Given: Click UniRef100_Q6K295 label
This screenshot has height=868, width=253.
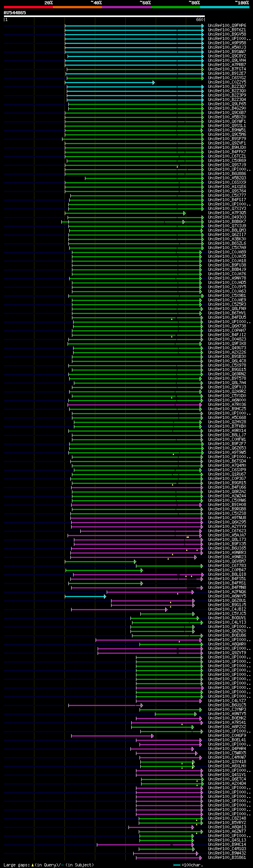Looking at the screenshot, I should click(227, 522).
